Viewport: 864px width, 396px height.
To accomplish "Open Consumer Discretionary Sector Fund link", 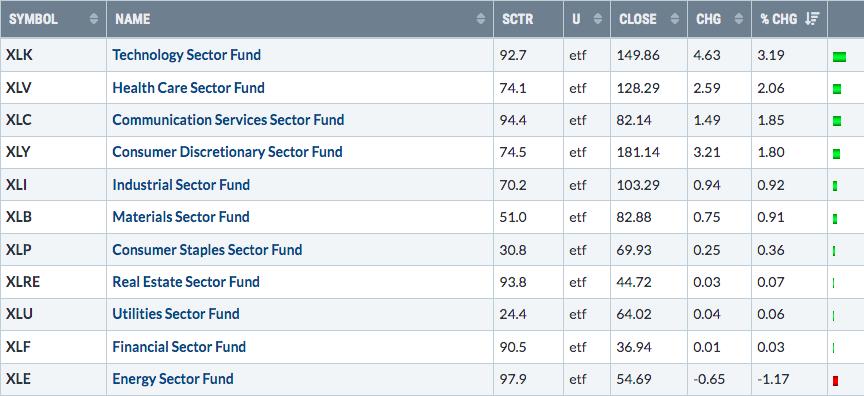I will click(227, 151).
